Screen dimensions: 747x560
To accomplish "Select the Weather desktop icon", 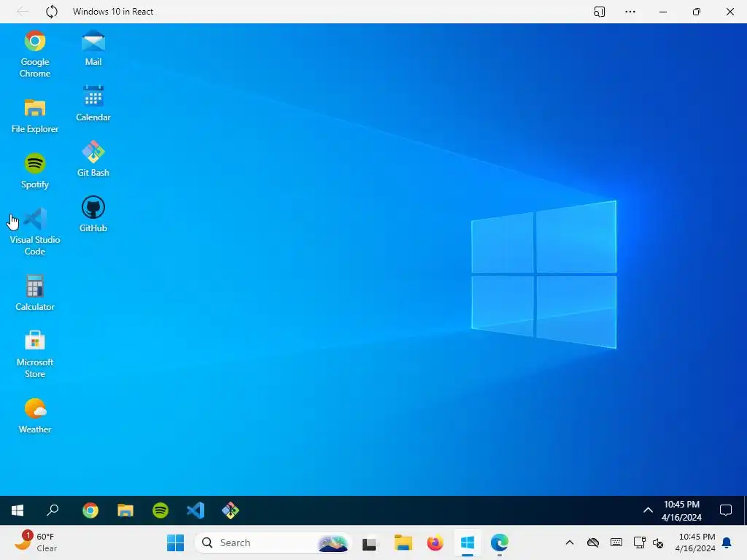I will click(35, 416).
